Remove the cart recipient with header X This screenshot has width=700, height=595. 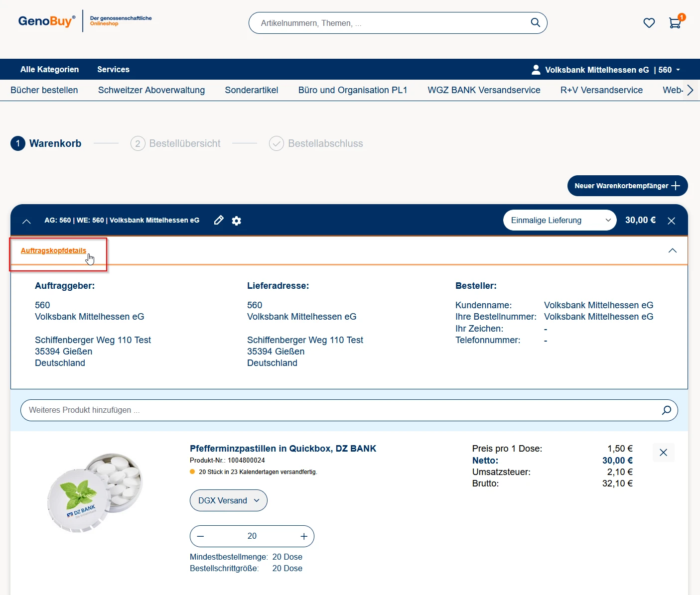[671, 221]
